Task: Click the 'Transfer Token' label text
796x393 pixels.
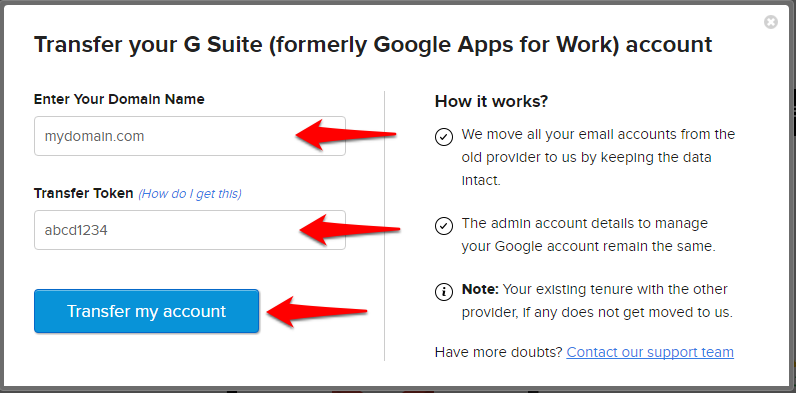Action: click(x=84, y=193)
